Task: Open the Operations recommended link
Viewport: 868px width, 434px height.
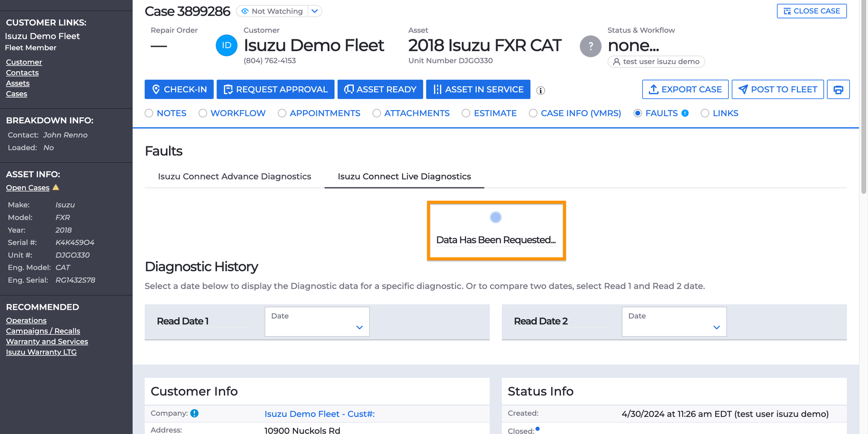Action: [26, 320]
